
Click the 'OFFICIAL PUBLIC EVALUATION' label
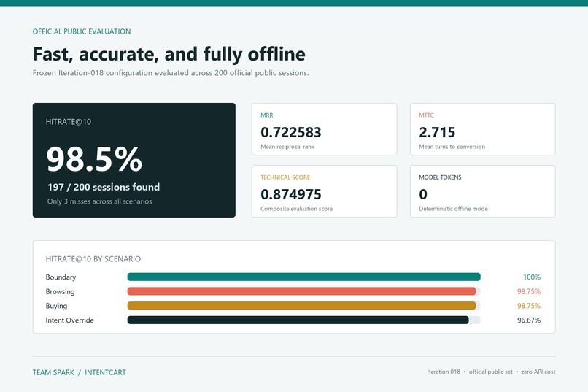tap(82, 31)
